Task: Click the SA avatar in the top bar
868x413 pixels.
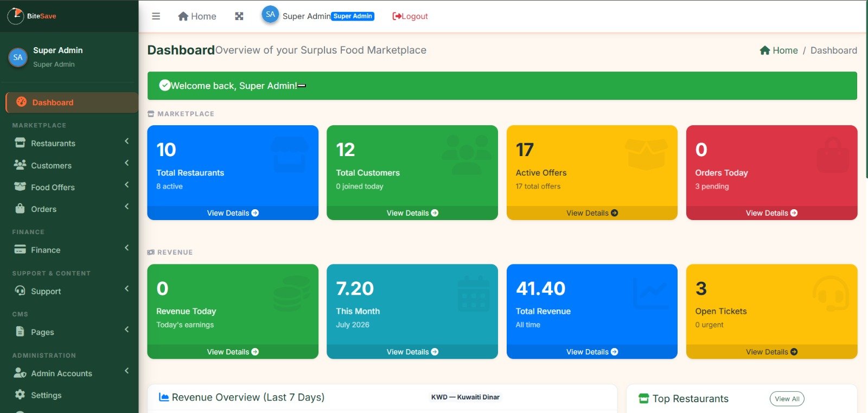Action: (270, 15)
